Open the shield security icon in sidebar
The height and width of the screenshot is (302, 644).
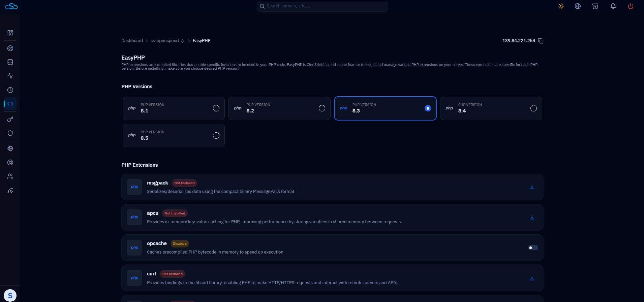(x=10, y=133)
